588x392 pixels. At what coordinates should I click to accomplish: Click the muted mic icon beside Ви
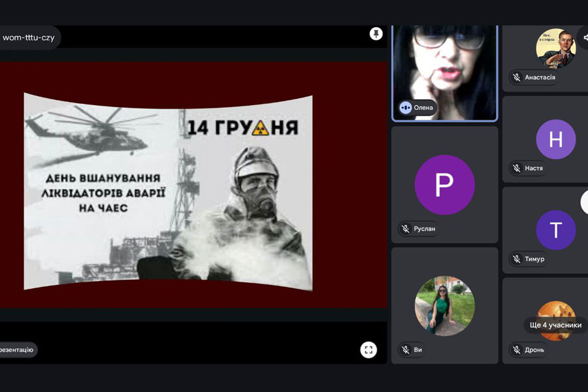(405, 350)
